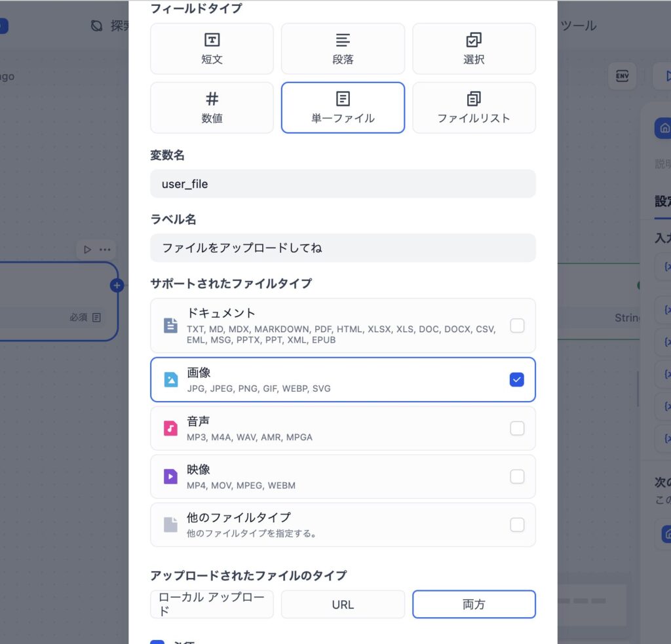Check the 他のファイルタイプ checkbox

(517, 525)
